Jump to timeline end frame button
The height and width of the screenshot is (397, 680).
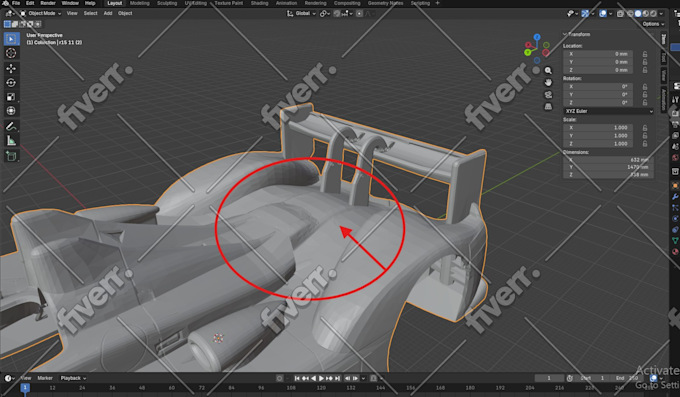click(x=338, y=378)
